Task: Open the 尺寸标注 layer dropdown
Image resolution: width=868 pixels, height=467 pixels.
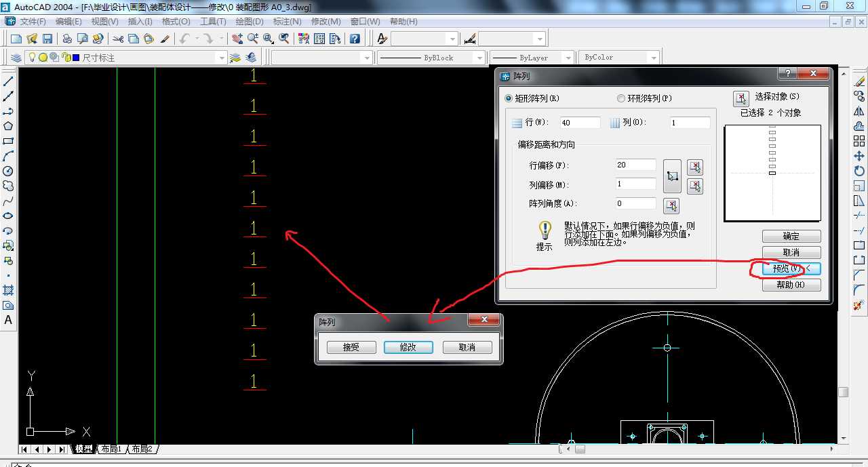Action: point(221,58)
